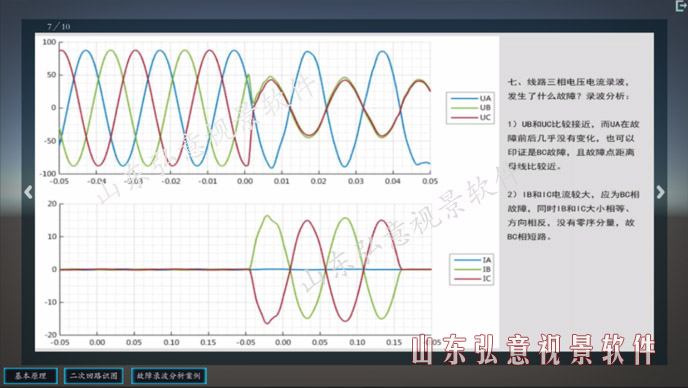Click analysis paragraph 1 about UB和UC
Image resolution: width=688 pixels, height=388 pixels.
point(573,145)
